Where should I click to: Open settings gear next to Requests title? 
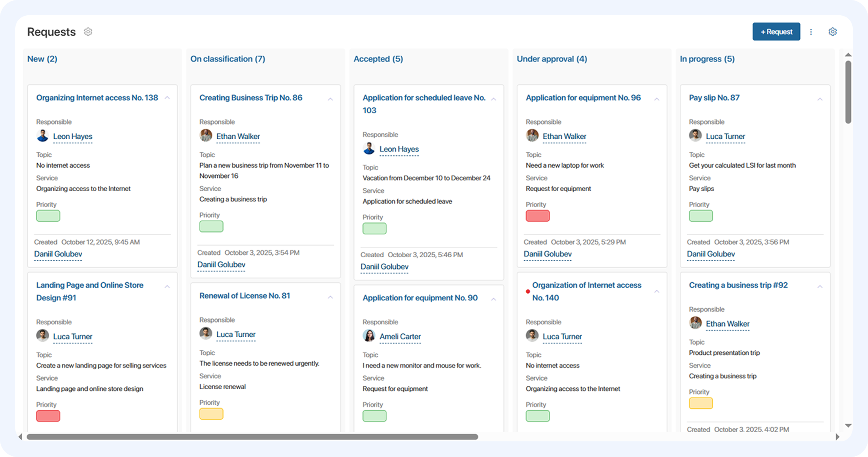click(x=88, y=32)
